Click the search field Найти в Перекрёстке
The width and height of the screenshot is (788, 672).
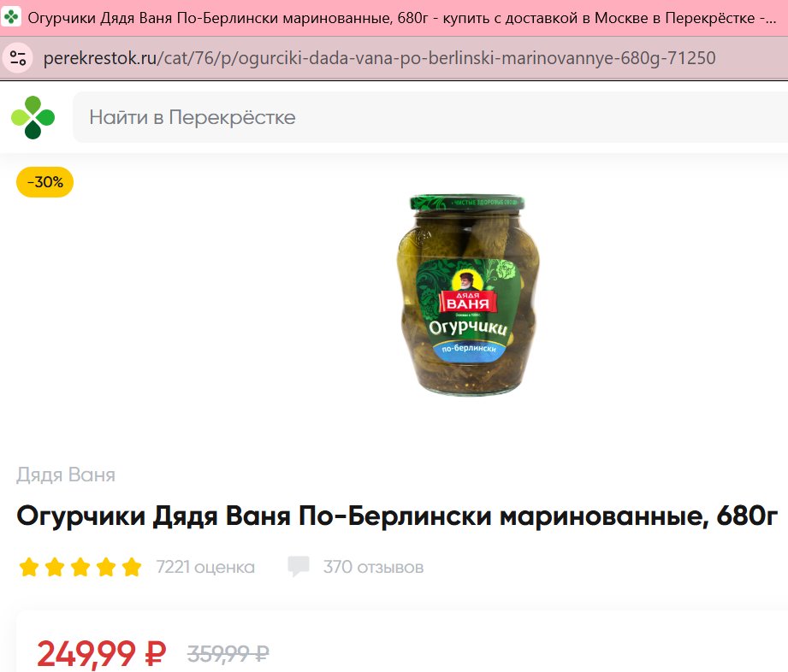point(430,117)
